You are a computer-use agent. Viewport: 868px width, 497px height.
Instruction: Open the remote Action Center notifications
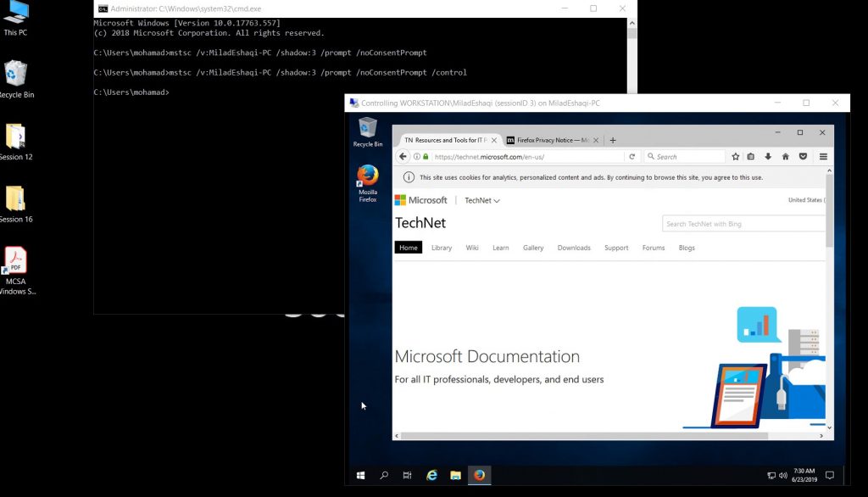[x=829, y=476]
